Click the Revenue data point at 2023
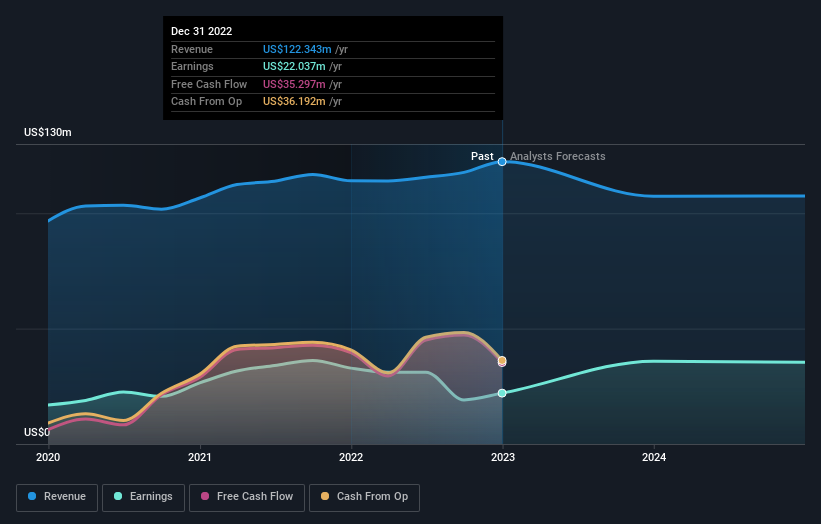This screenshot has height=524, width=821. (x=502, y=162)
